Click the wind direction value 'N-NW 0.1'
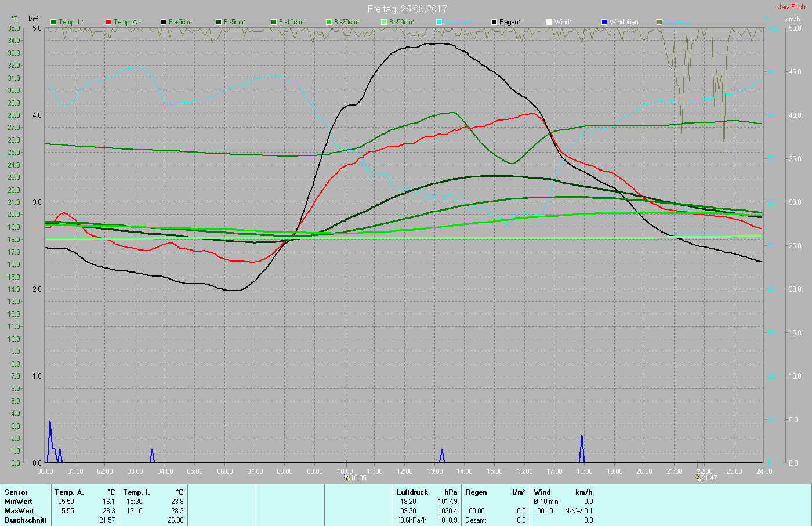Image resolution: width=812 pixels, height=526 pixels. 579,511
